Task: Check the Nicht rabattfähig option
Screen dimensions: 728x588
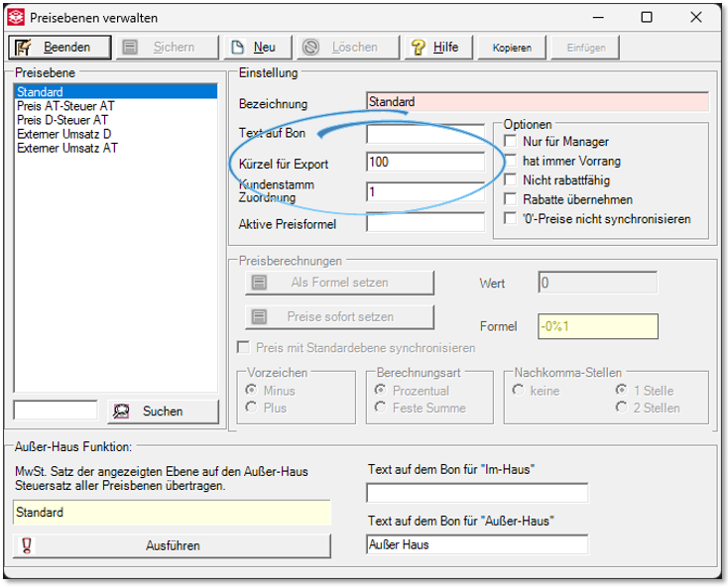Action: (511, 180)
